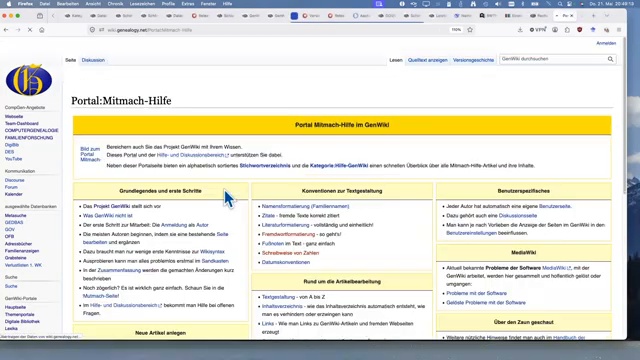Open the Stichwortverzeichnis link
Image resolution: width=640 pixels, height=360 pixels.
265,166
